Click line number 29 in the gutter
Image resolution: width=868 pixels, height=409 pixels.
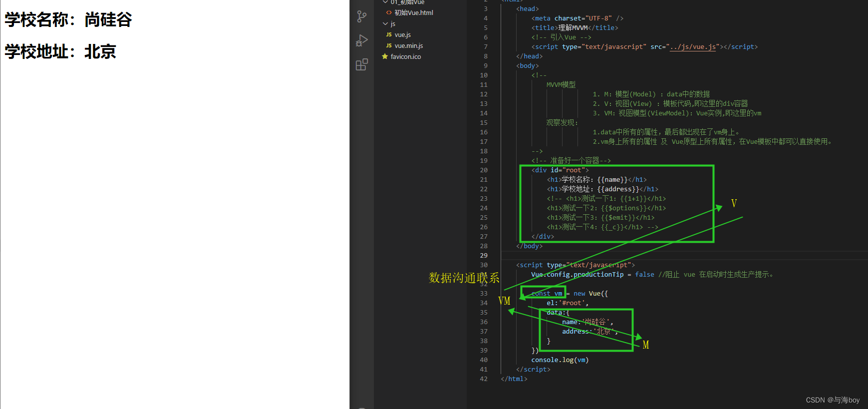(x=484, y=255)
